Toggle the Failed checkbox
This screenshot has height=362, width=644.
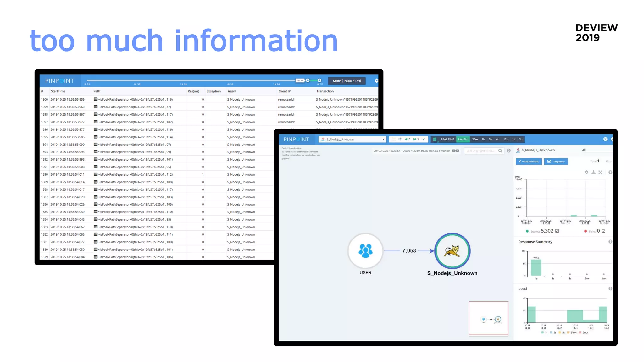603,231
